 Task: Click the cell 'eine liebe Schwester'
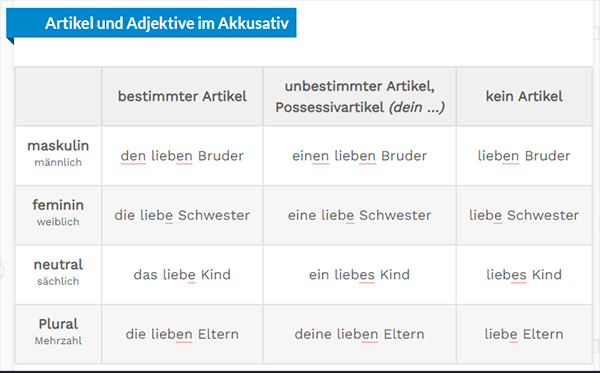(x=359, y=215)
